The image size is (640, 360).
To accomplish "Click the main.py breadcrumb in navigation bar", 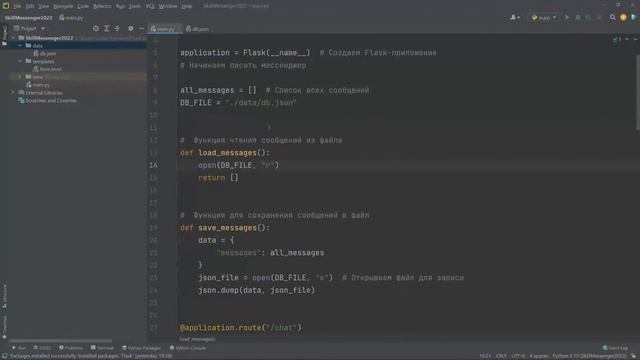I will (71, 18).
